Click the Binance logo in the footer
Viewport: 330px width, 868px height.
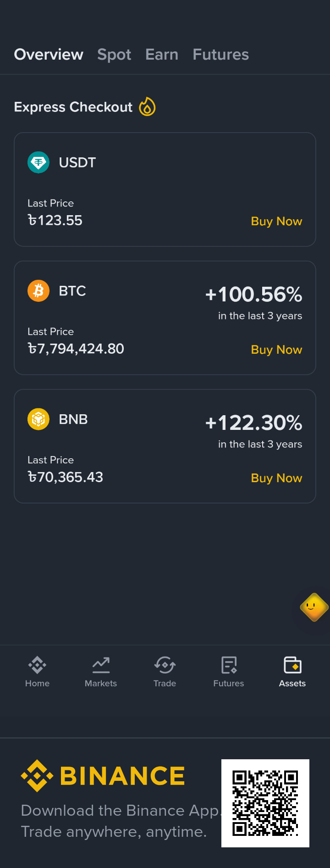[x=103, y=776]
